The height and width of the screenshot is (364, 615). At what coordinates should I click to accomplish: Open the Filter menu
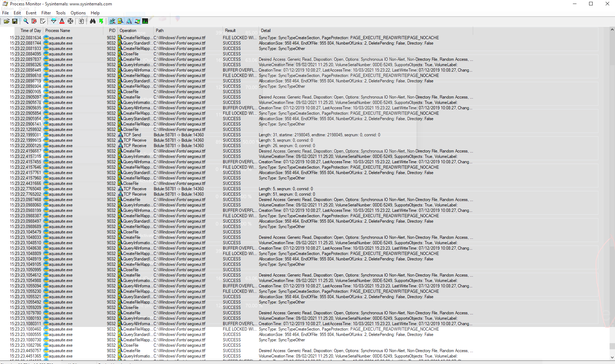click(46, 13)
